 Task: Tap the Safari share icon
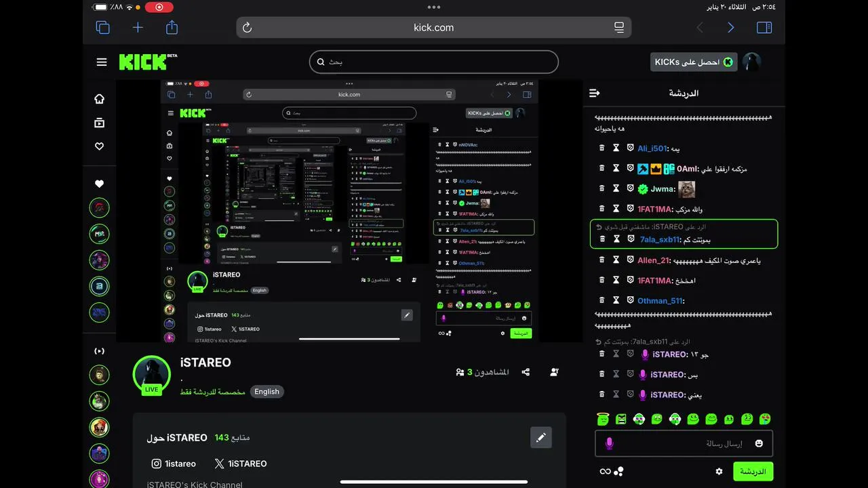point(172,27)
